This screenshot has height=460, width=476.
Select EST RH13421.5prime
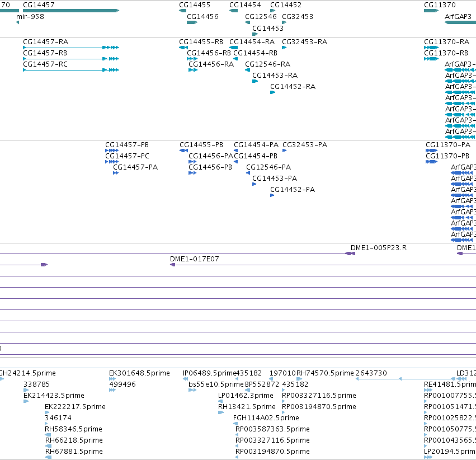click(247, 407)
